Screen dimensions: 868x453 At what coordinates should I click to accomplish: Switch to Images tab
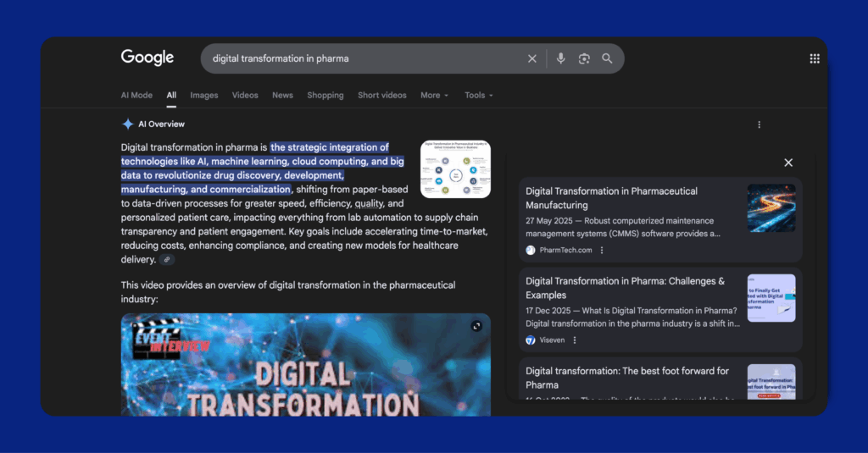(204, 95)
